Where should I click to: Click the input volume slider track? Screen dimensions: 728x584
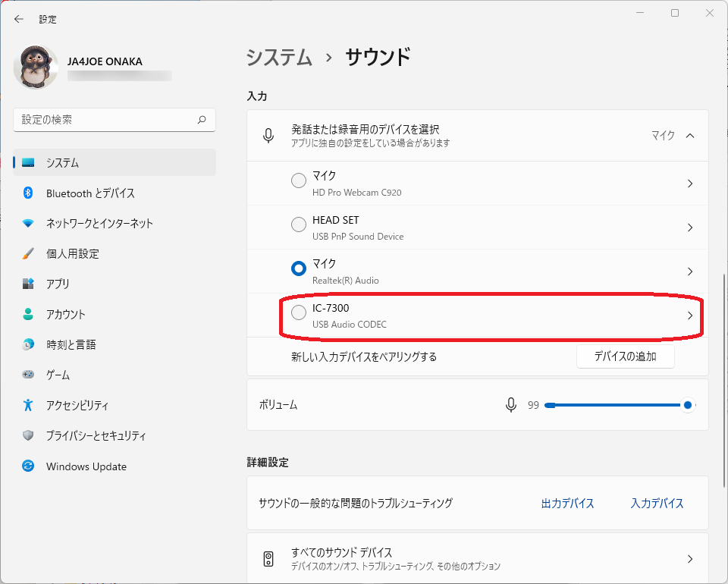(x=607, y=405)
